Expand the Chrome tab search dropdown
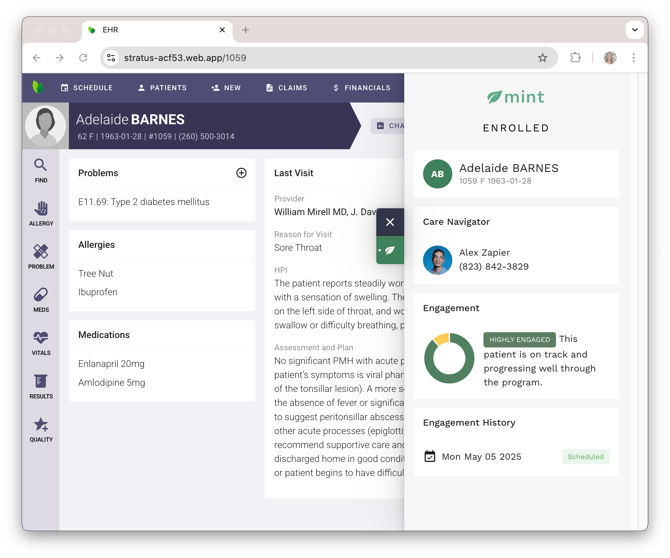Screen dimensions: 670x558 634,30
